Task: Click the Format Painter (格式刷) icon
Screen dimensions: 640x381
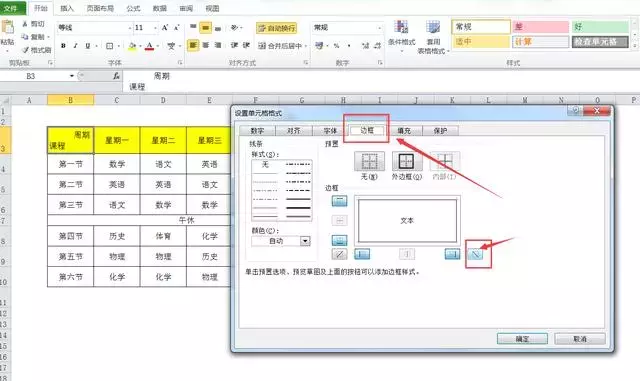Action: pyautogui.click(x=25, y=50)
